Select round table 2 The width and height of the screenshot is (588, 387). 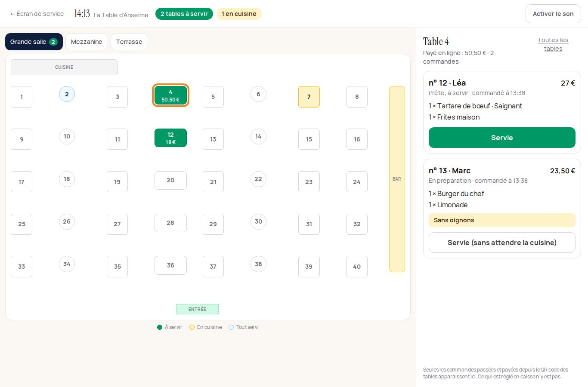coord(67,94)
